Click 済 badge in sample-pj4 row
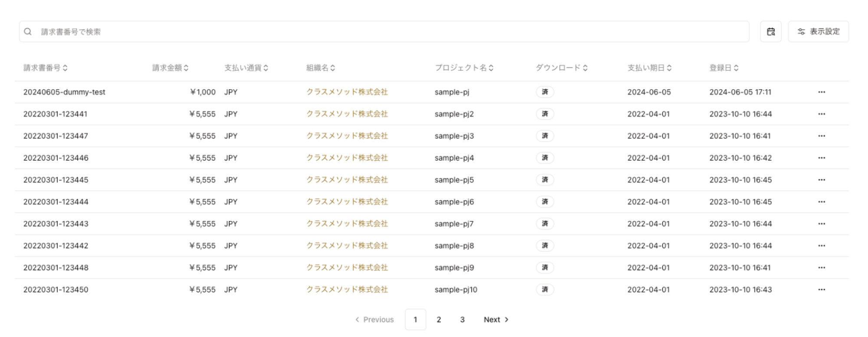This screenshot has width=868, height=337. tap(545, 158)
